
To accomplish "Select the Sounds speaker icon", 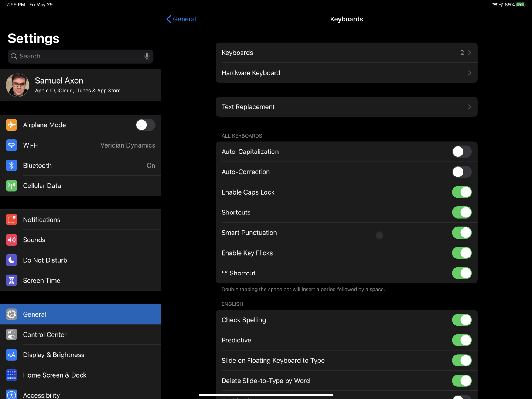I will pyautogui.click(x=11, y=240).
